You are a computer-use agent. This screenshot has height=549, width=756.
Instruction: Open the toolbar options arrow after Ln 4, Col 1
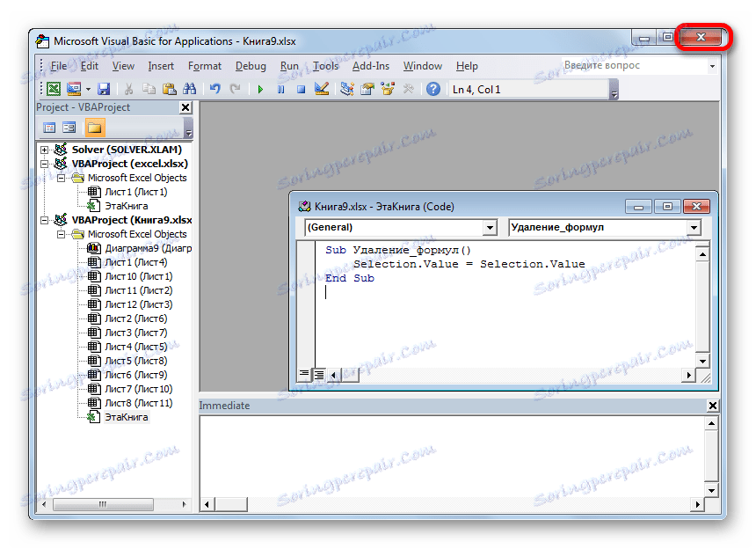point(614,91)
